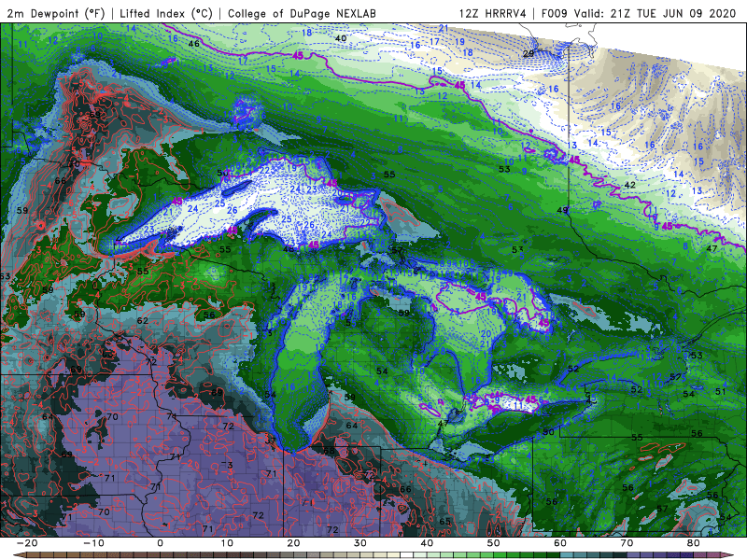This screenshot has width=747, height=560.
Task: Click the 20 label on the color scale
Action: 293,543
